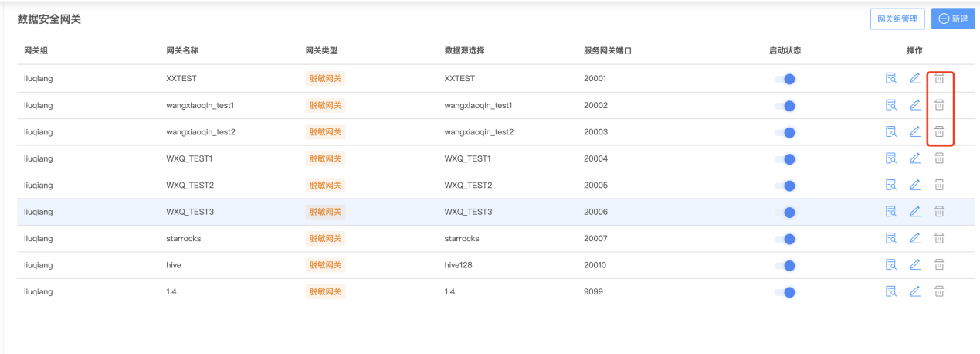Click the 新建 button to create gateway

[x=953, y=19]
